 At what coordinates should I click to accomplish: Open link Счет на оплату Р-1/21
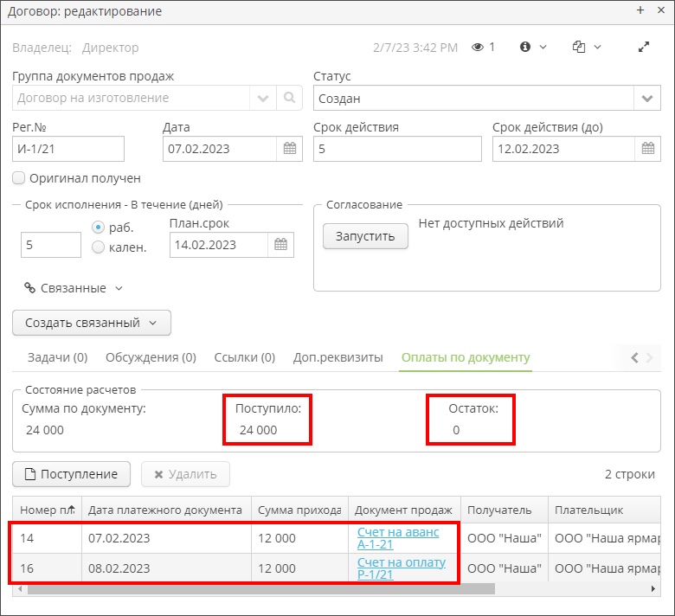[402, 568]
